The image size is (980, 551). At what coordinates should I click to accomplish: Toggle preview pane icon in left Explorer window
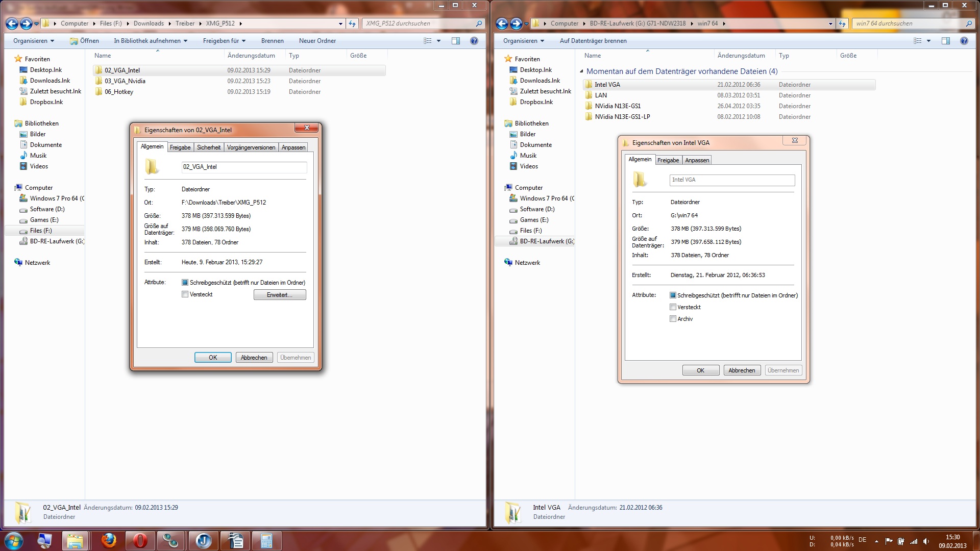pos(455,41)
